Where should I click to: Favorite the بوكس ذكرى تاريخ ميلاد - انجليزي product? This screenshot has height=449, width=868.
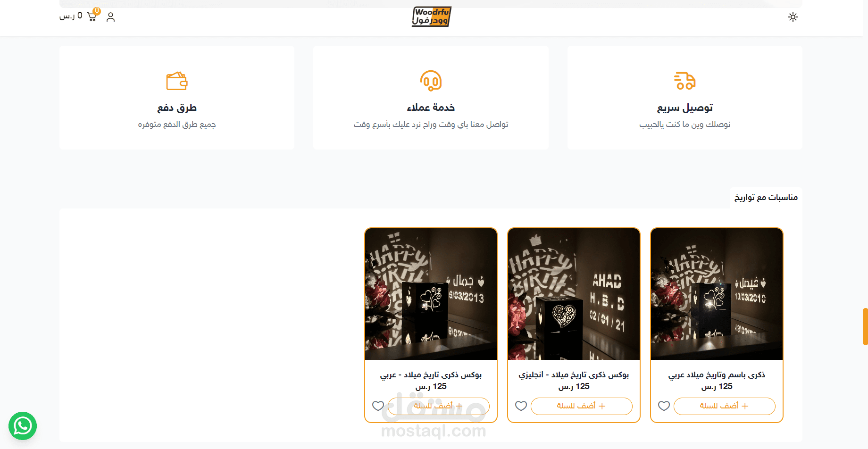[x=521, y=406]
